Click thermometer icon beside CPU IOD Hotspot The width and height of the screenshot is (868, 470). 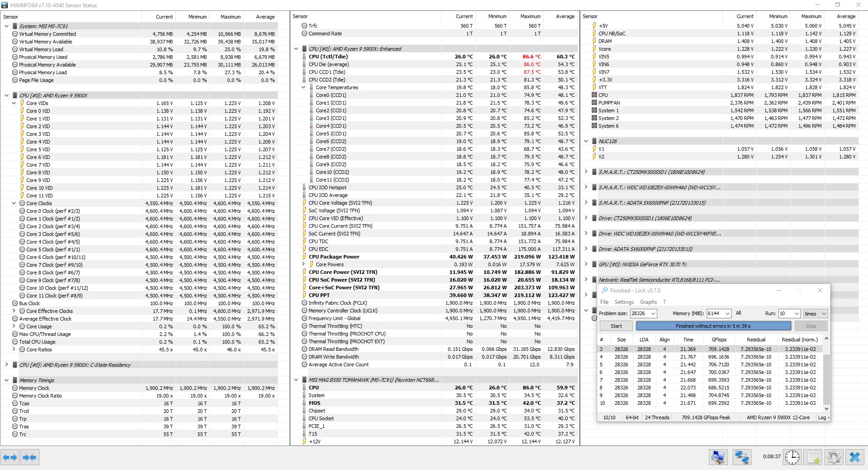tap(304, 187)
